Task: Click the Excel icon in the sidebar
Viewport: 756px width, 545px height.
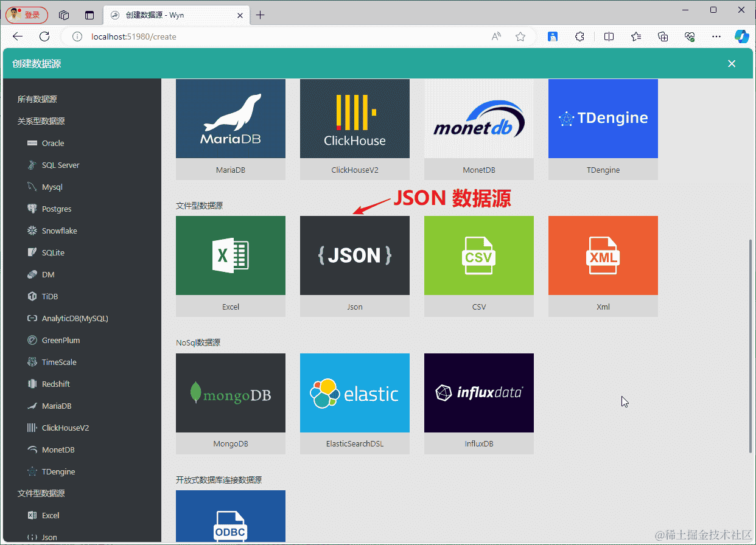Action: [32, 515]
